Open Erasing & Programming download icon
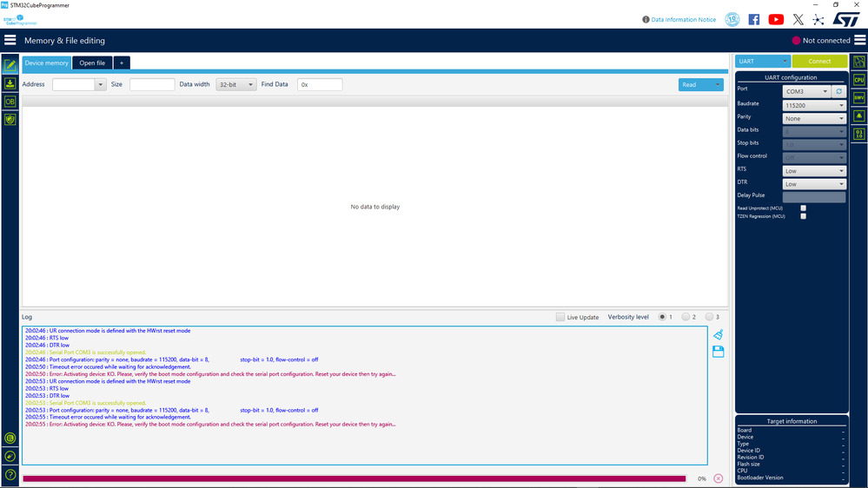The width and height of the screenshot is (868, 488). tap(10, 83)
